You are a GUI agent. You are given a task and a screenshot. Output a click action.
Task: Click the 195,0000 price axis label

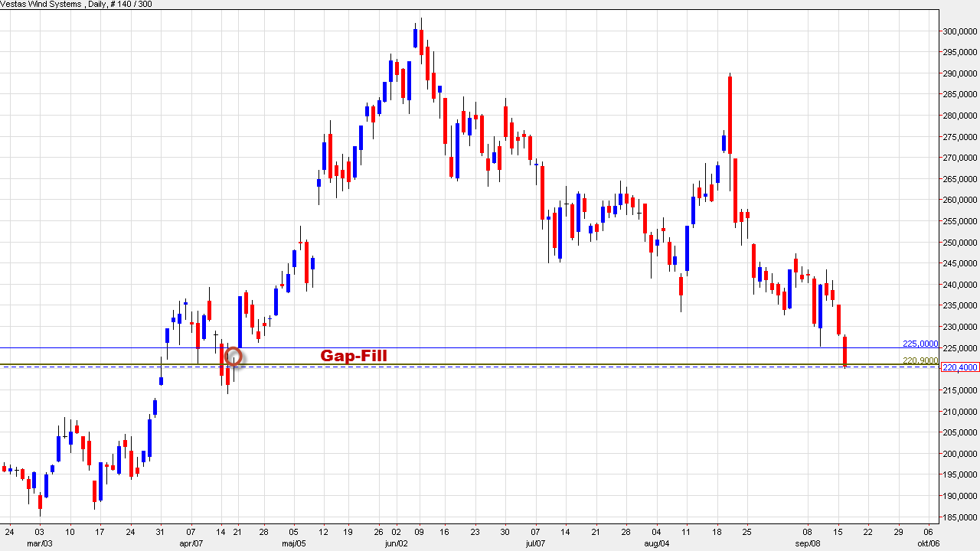point(961,474)
